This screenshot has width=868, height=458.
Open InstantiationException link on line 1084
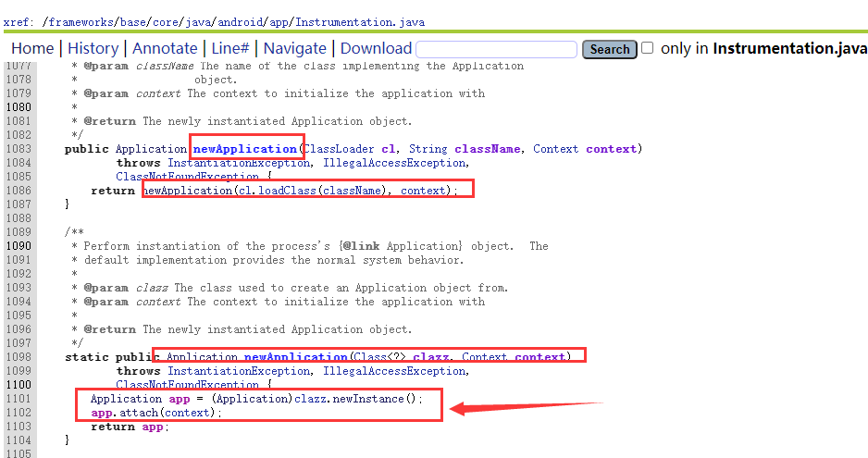click(239, 163)
